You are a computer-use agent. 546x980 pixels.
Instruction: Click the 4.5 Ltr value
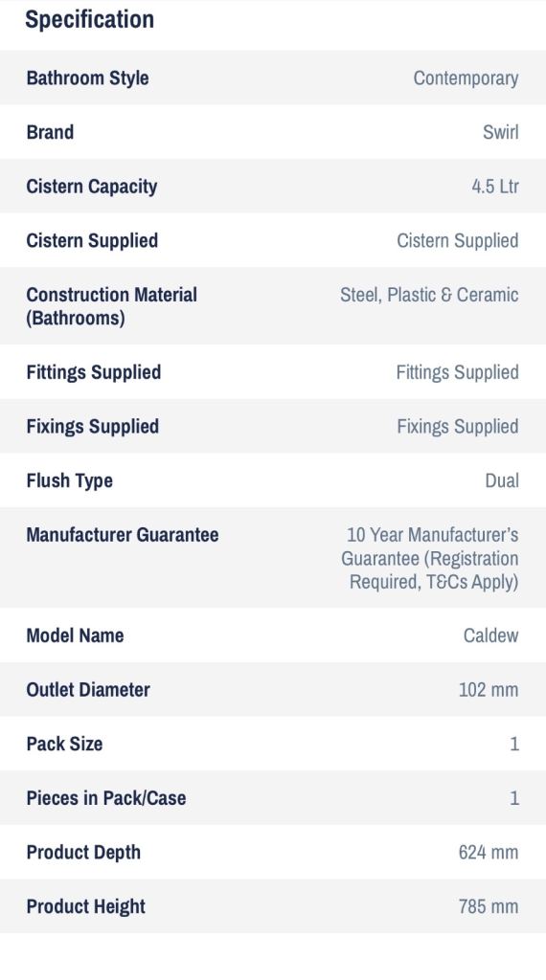coord(494,187)
